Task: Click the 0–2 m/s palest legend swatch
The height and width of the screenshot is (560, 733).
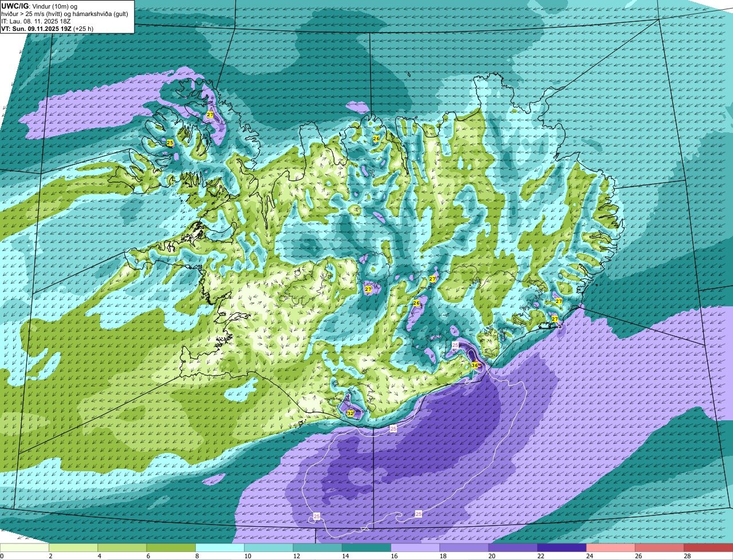Action: (x=25, y=547)
